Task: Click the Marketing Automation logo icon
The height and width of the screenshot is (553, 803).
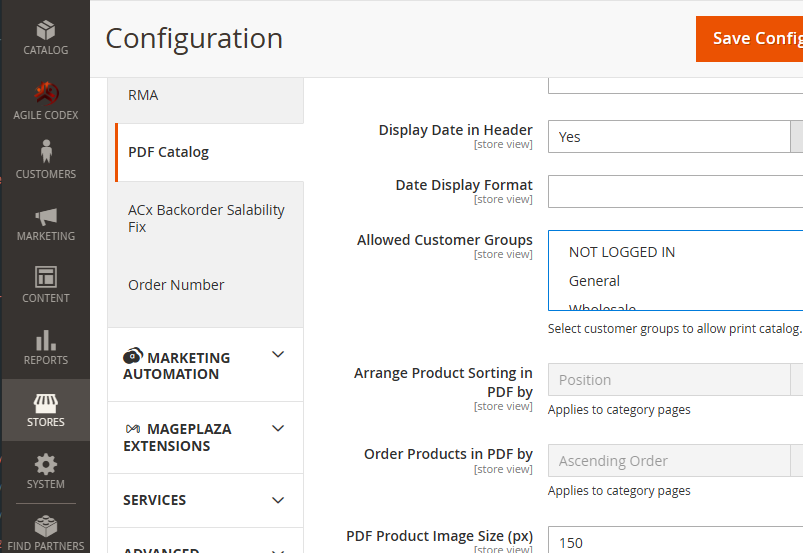Action: (x=133, y=355)
